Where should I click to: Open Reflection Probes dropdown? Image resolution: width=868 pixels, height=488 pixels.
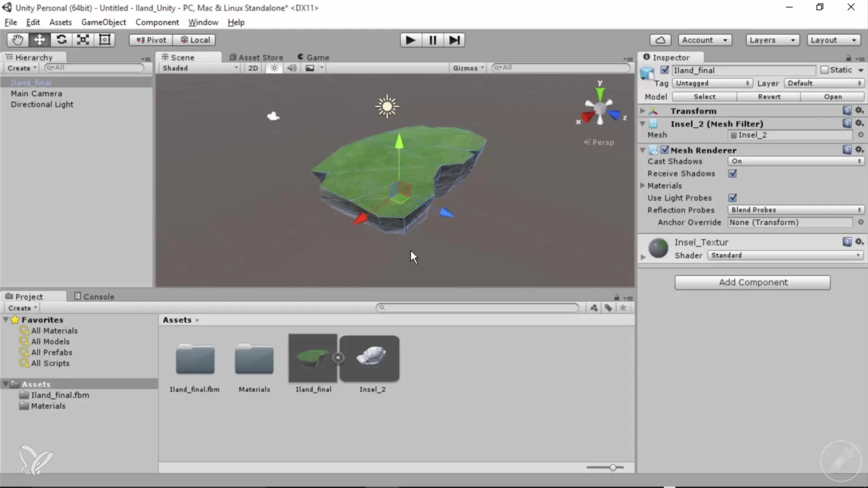coord(796,210)
